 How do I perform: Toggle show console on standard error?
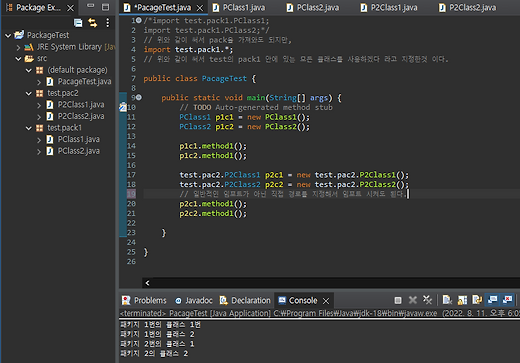(x=507, y=299)
